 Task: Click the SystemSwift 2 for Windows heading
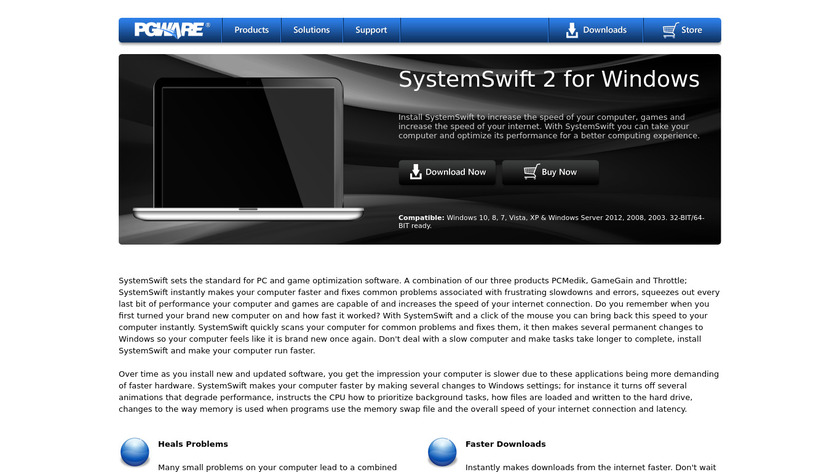549,79
